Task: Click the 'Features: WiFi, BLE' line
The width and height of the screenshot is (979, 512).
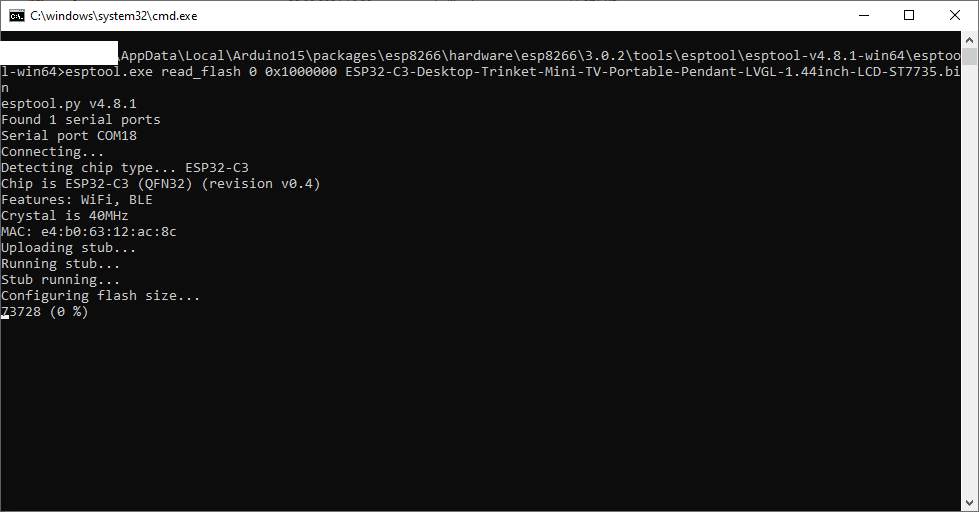Action: 77,200
